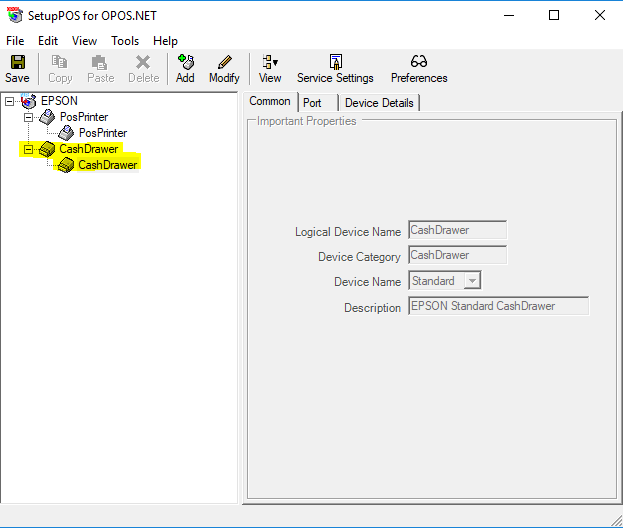Select the child CashDrawer label text
Screen dimensions: 623x528
[108, 165]
